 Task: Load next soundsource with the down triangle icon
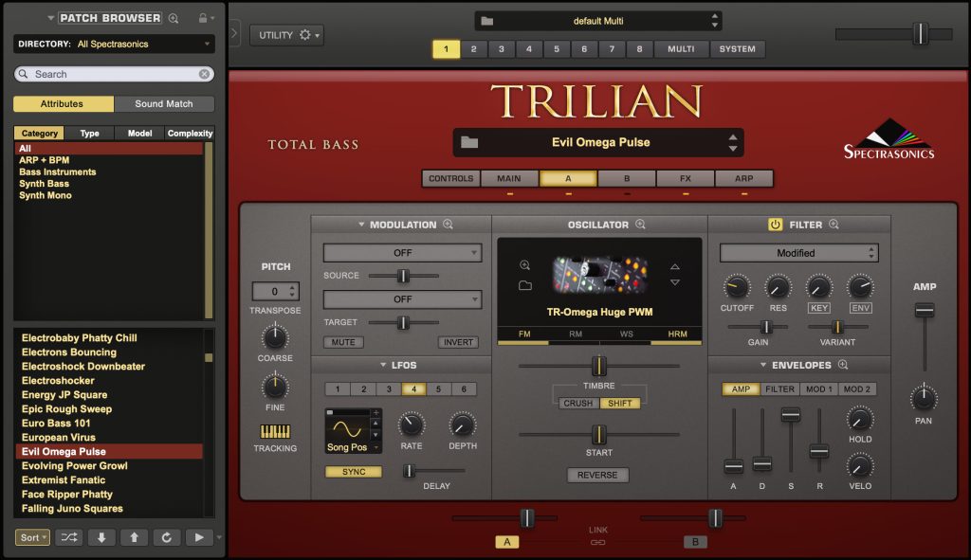pyautogui.click(x=675, y=282)
